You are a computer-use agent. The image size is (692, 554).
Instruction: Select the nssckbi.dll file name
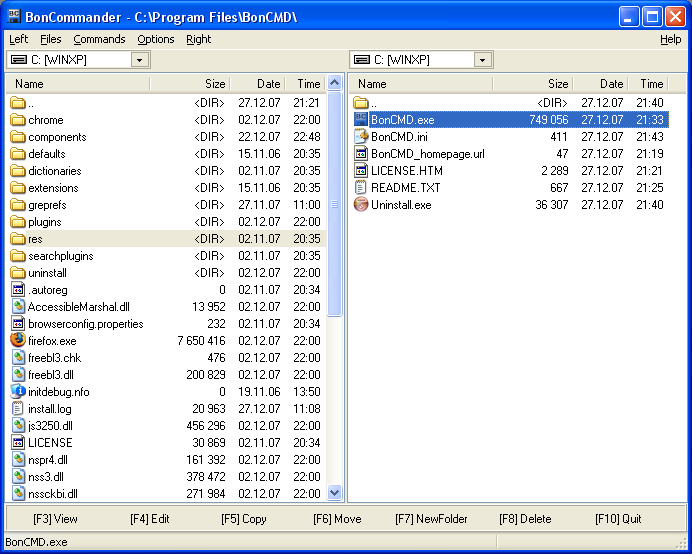point(53,494)
